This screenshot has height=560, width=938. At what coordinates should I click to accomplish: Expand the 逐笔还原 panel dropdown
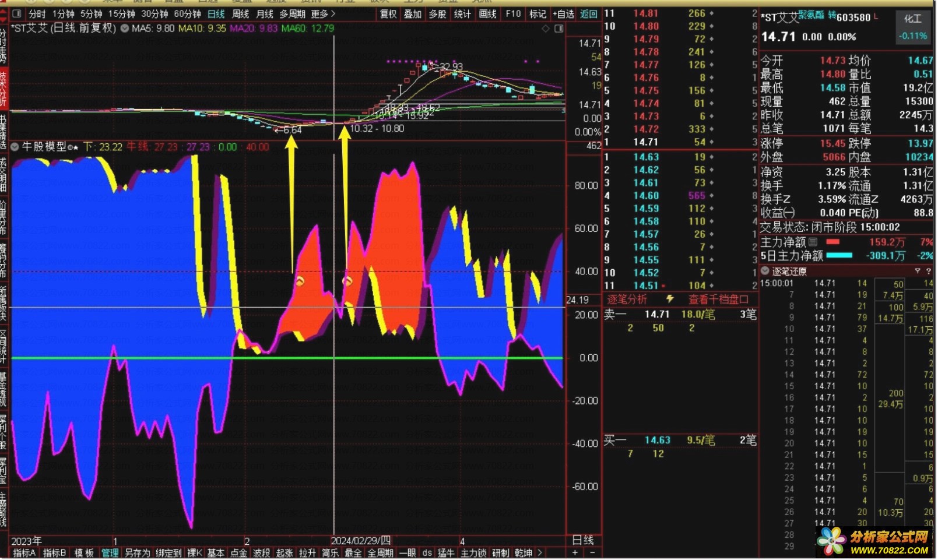pyautogui.click(x=765, y=271)
